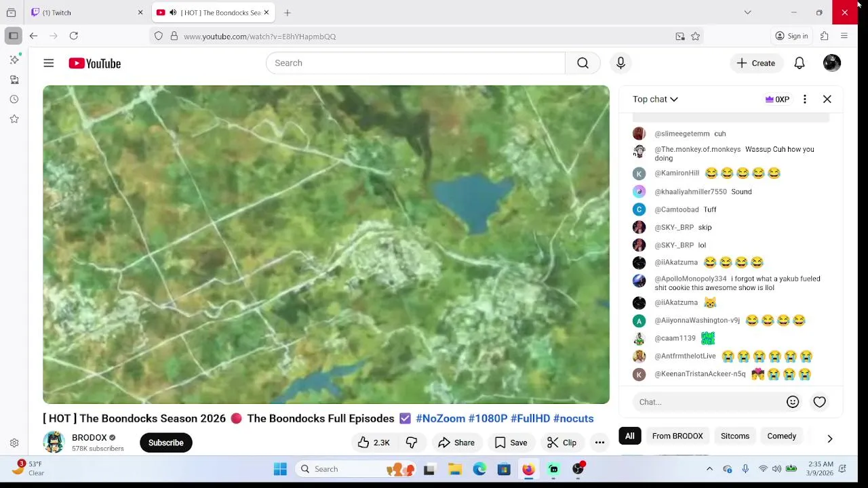Open YouTube notifications bell
This screenshot has height=488, width=868.
(800, 63)
